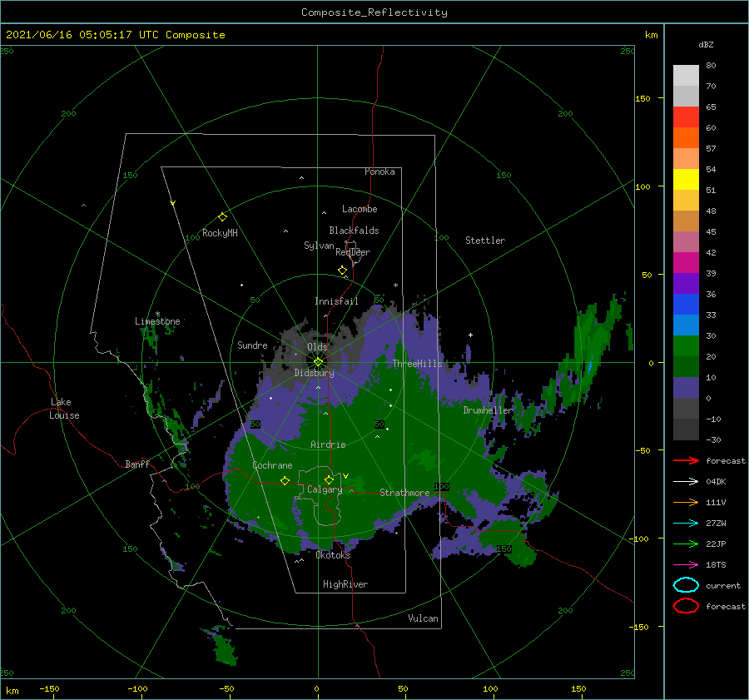The image size is (749, 700).
Task: Click the cyan 27ZW arrow icon
Action: pos(686,524)
